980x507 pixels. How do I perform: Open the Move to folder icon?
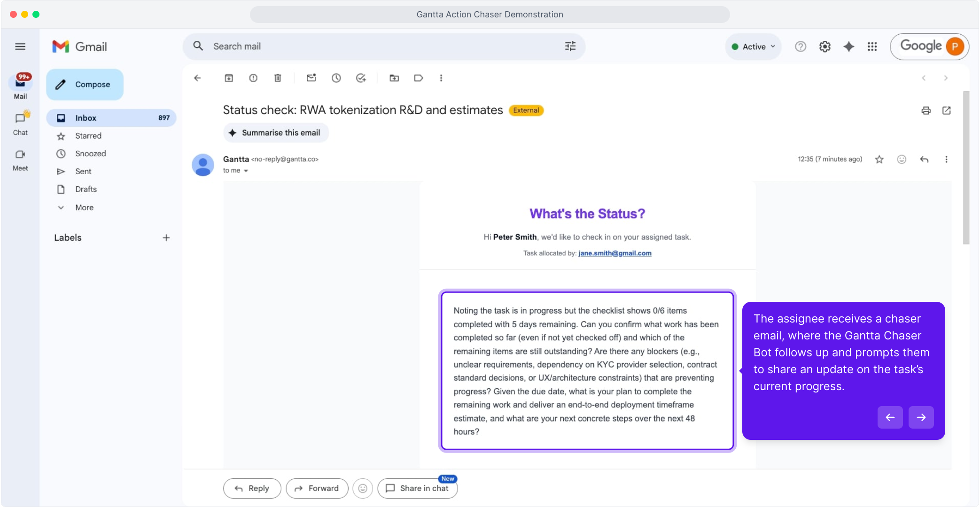(394, 78)
